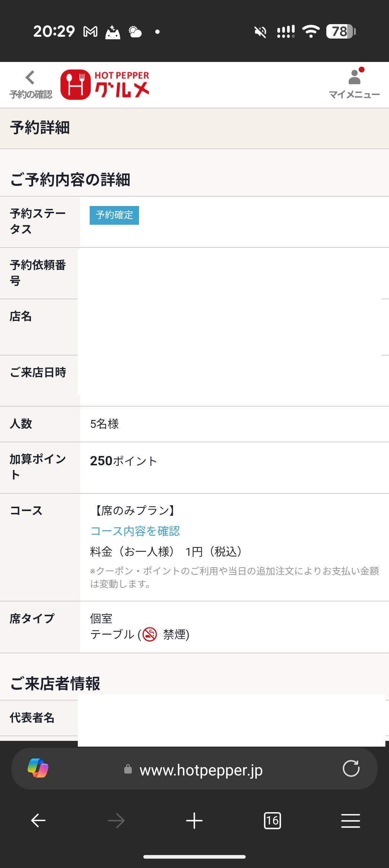Open the tab switcher showing 16 tabs

tap(272, 821)
